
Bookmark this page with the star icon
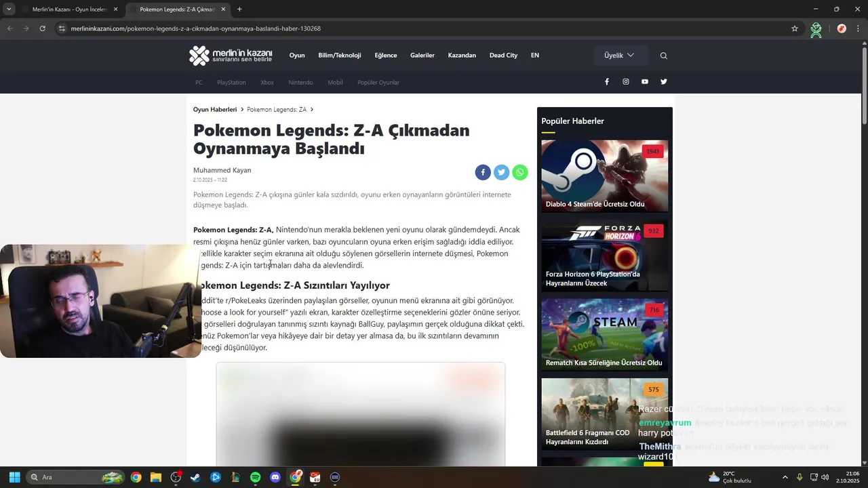click(795, 28)
